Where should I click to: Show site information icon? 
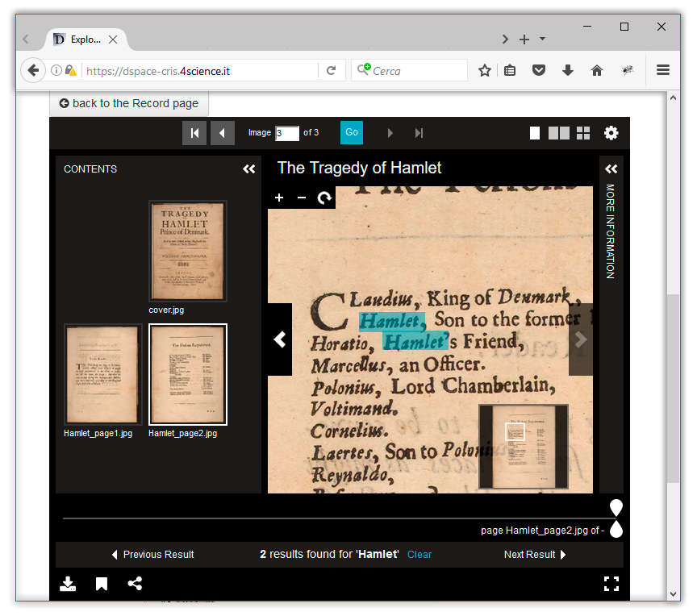point(56,70)
